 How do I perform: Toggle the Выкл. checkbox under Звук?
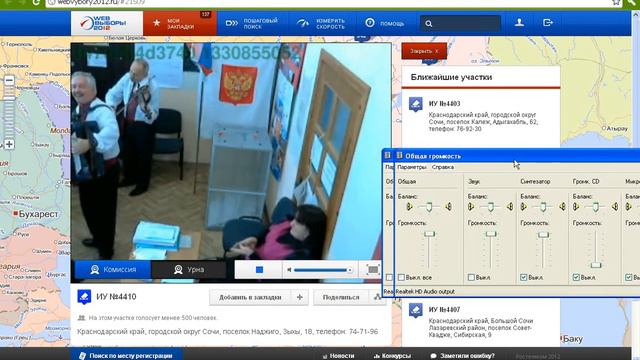tap(471, 278)
